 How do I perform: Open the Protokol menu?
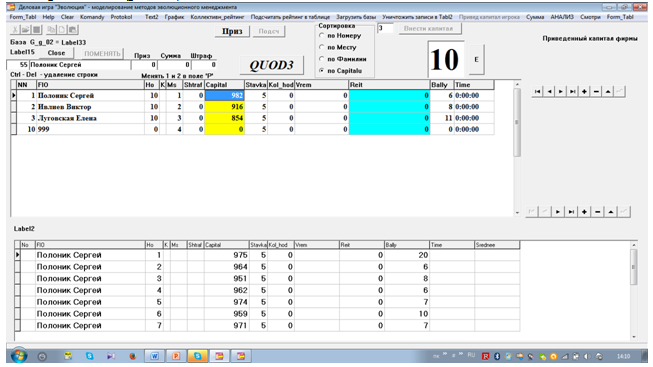coord(121,17)
